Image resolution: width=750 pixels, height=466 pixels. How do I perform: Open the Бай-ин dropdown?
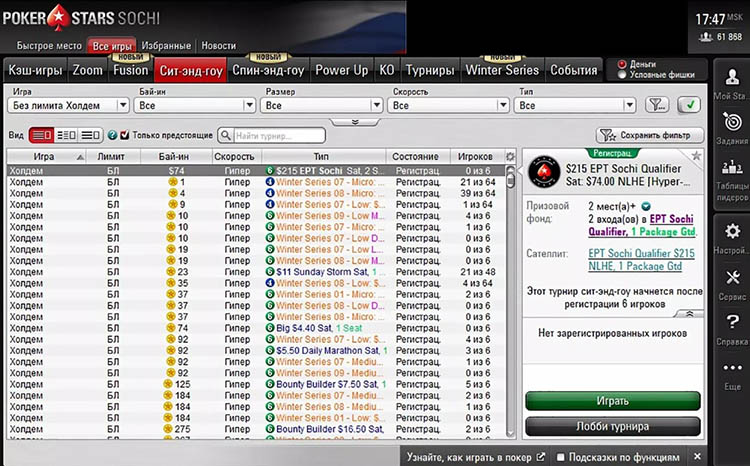coord(195,105)
